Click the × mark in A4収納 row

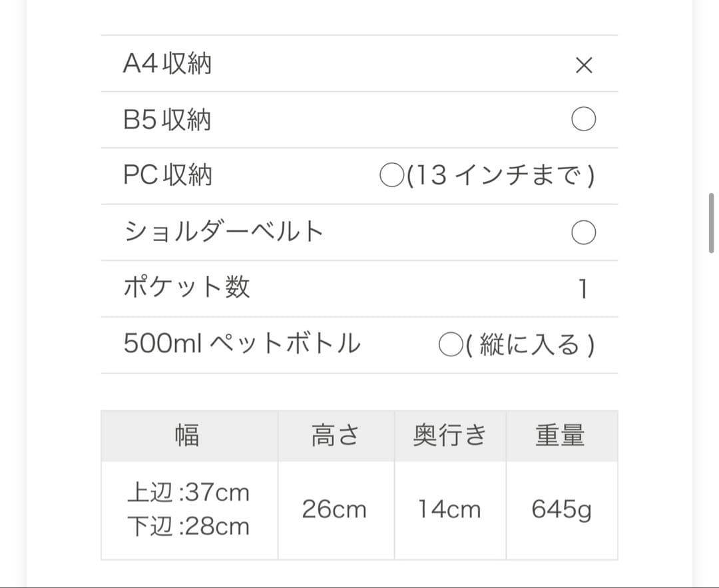point(583,65)
